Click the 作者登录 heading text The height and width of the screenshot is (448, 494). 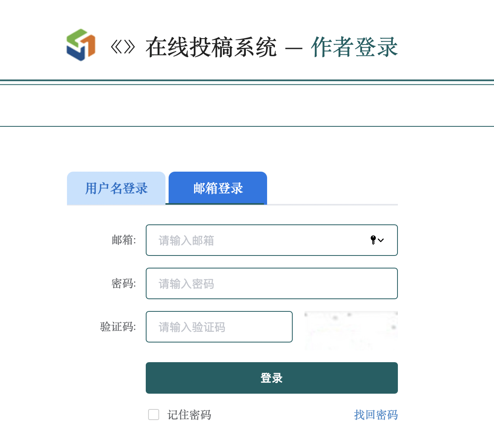355,47
